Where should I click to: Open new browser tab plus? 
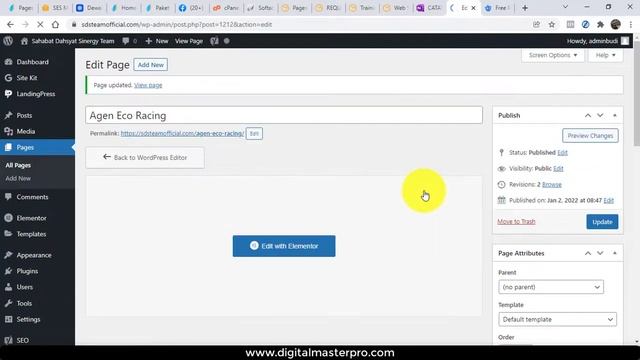coord(525,8)
